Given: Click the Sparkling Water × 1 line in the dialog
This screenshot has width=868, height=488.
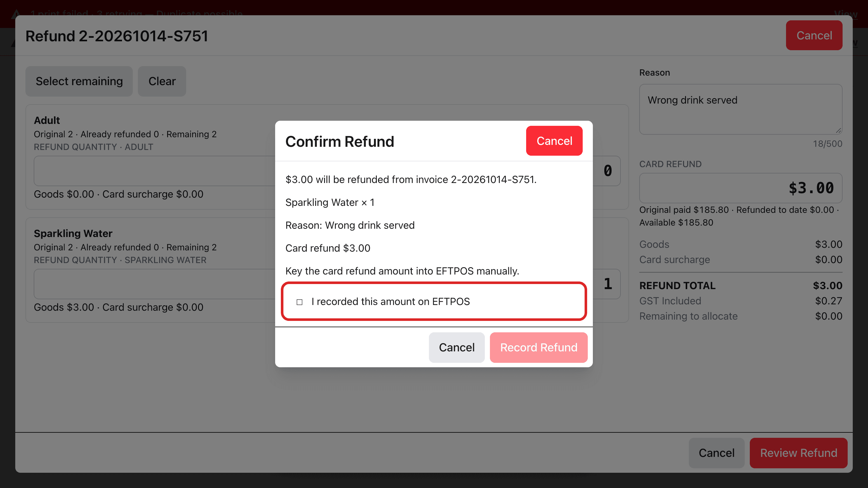Looking at the screenshot, I should coord(330,202).
